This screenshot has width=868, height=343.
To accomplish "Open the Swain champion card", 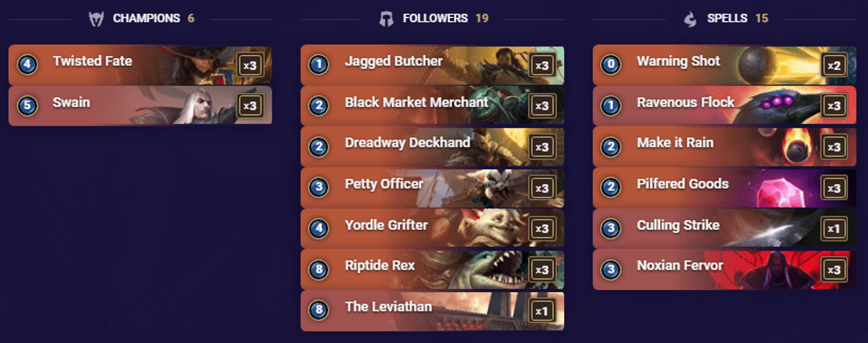I will point(140,106).
